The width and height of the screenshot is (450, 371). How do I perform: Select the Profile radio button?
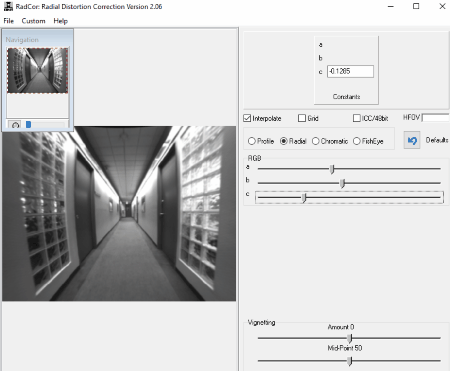[x=252, y=141]
